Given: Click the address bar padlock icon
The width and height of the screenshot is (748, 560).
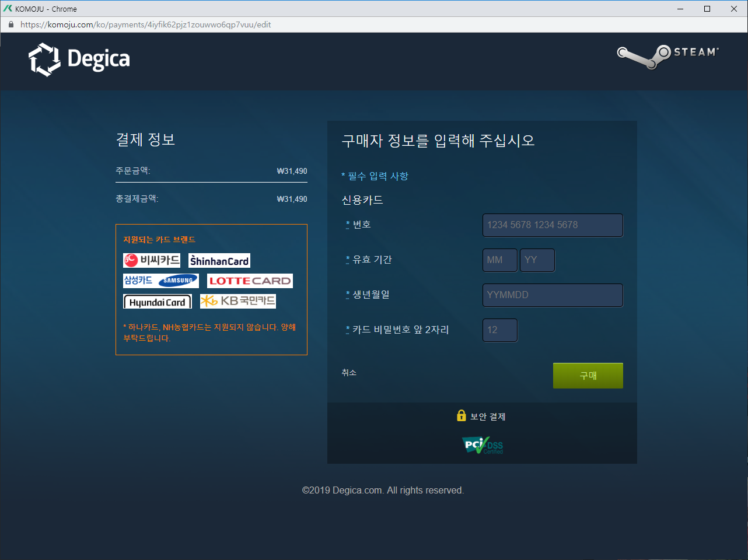Looking at the screenshot, I should 11,24.
